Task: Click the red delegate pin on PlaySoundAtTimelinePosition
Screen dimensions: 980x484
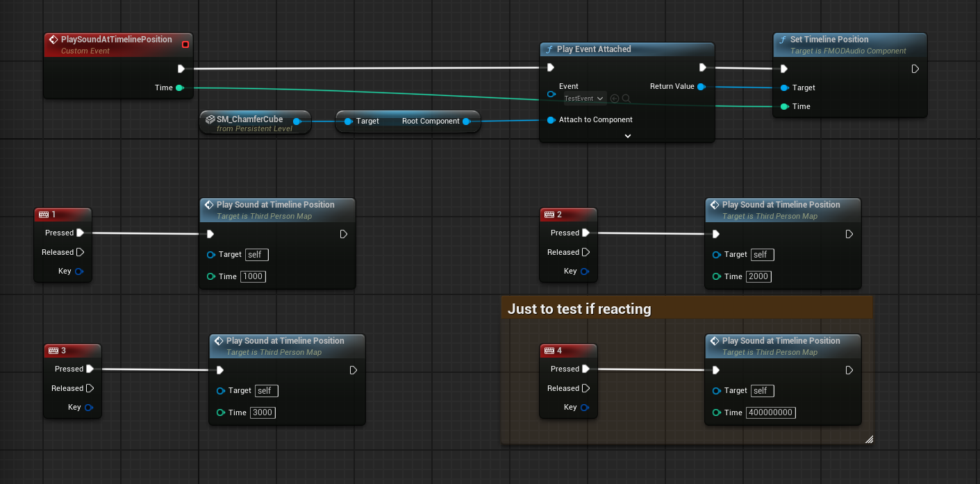Action: 185,44
